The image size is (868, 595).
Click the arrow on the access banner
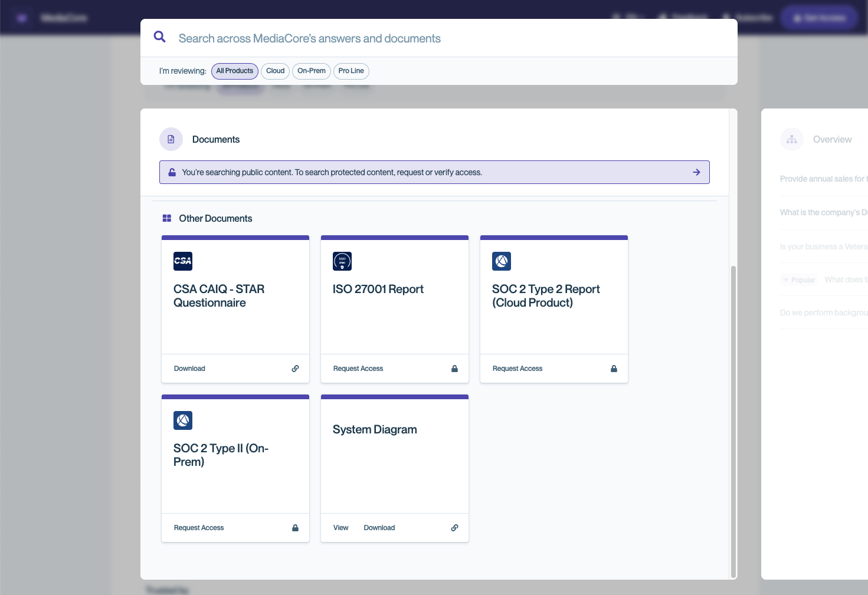click(x=697, y=172)
